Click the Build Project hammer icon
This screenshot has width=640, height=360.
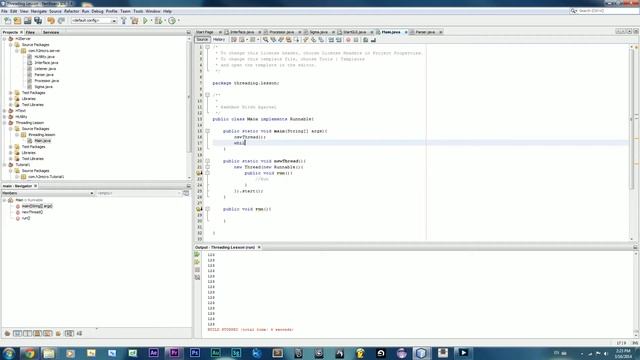pos(124,20)
